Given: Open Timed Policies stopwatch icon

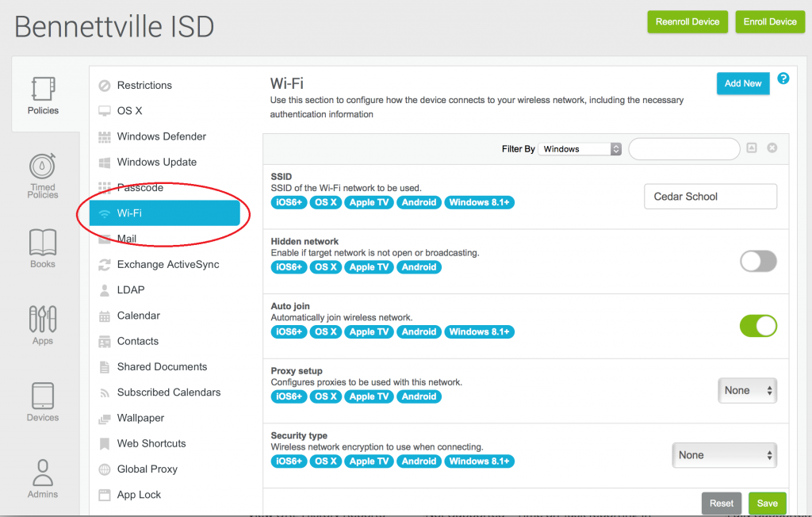Looking at the screenshot, I should pyautogui.click(x=43, y=167).
